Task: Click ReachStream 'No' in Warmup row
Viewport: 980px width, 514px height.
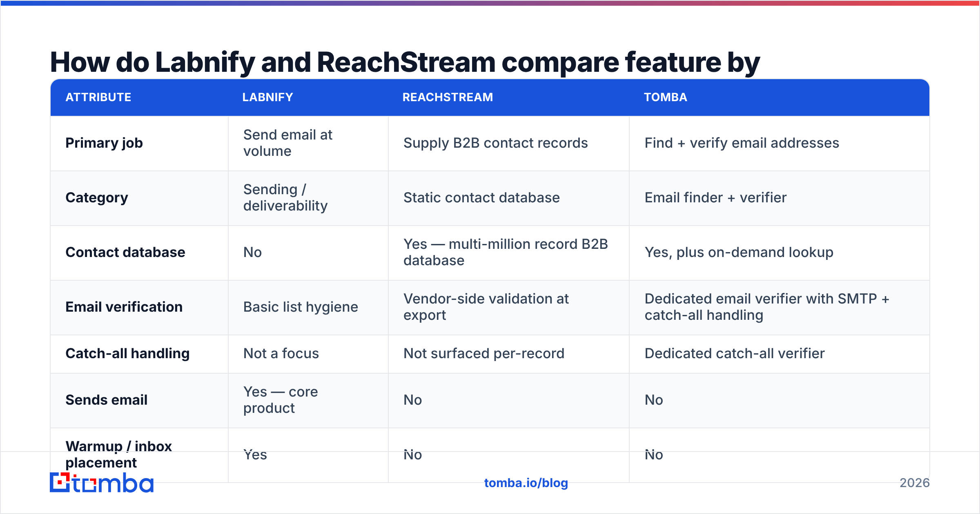Action: [412, 454]
